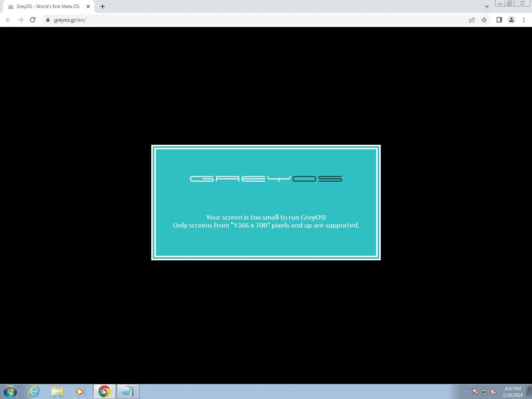Open the Windows Start menu

tap(10, 391)
